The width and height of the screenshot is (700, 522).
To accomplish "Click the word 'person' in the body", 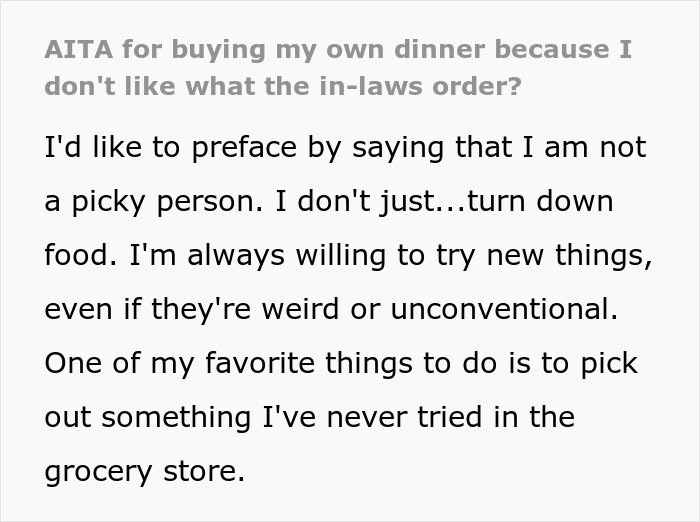I will tap(190, 201).
